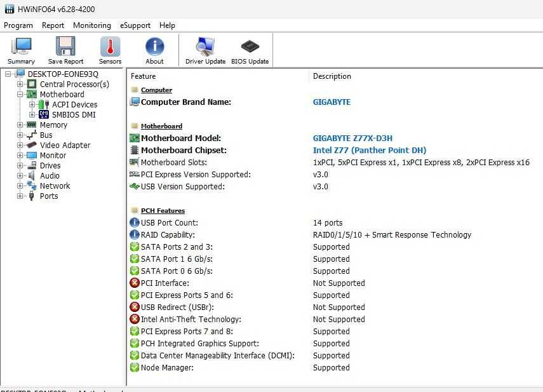Click the Memory module icon
Screen dimensions: 543x392
[32, 125]
